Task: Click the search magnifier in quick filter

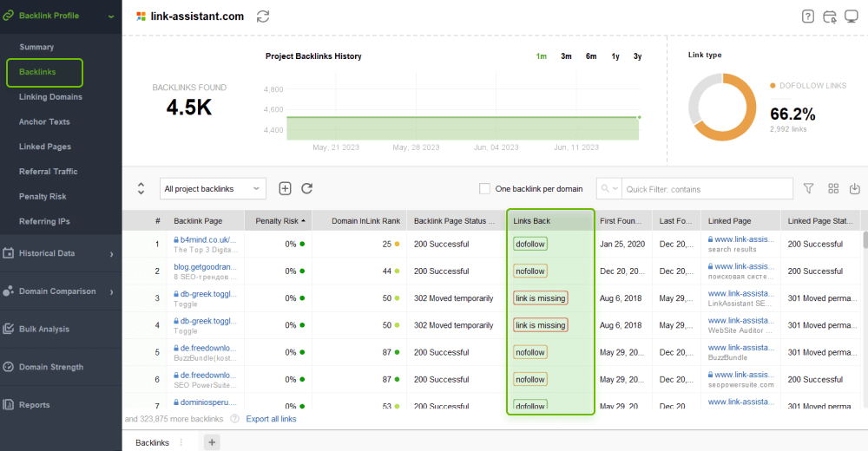Action: coord(605,189)
